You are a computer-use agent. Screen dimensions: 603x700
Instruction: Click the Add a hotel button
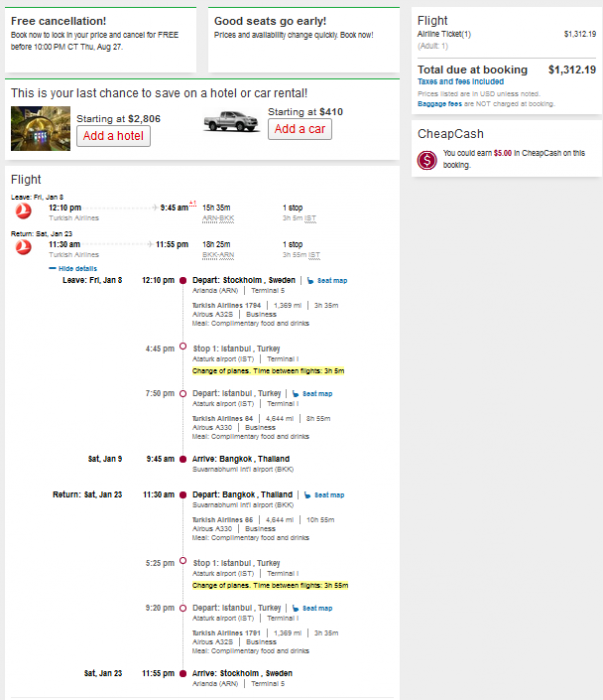113,136
